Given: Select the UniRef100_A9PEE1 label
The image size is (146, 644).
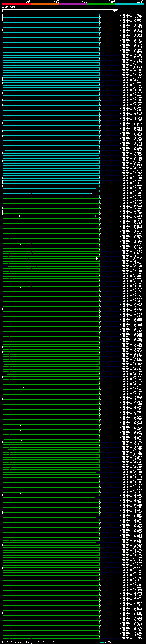Looking at the screenshot, I should [x=131, y=241].
